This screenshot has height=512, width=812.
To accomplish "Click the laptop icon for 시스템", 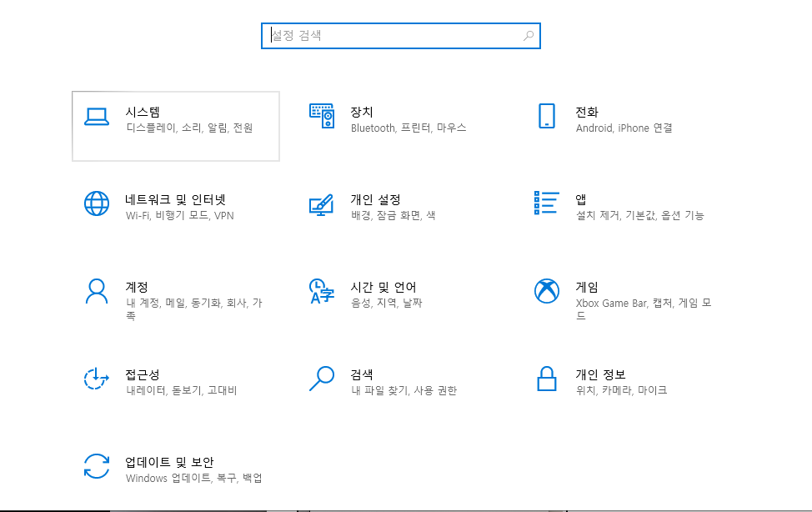I will tap(97, 117).
